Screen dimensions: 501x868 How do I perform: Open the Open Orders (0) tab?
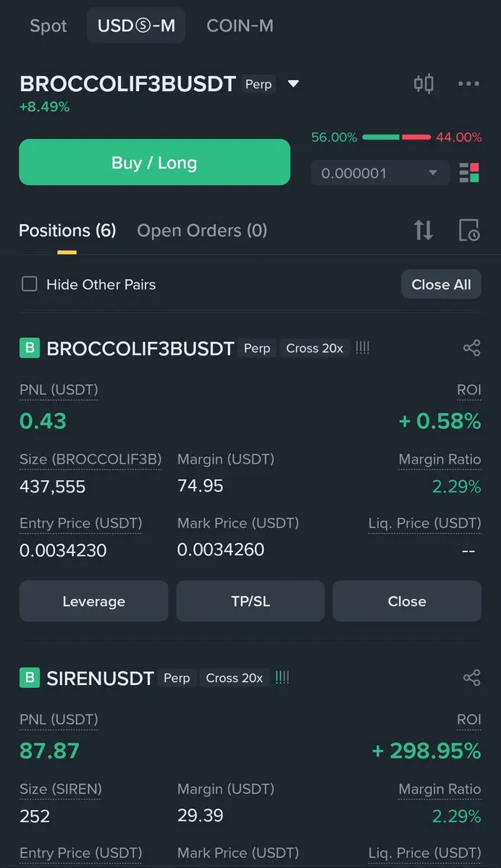(x=202, y=231)
